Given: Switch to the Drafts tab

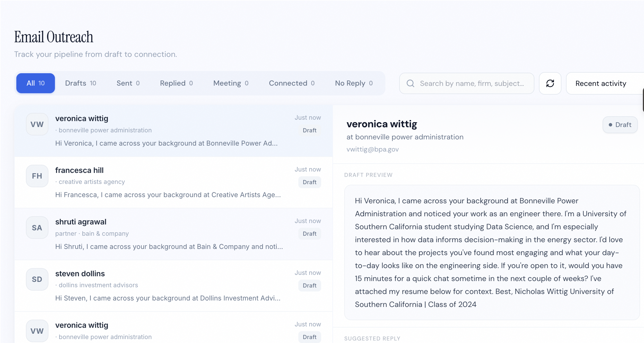Looking at the screenshot, I should tap(81, 83).
